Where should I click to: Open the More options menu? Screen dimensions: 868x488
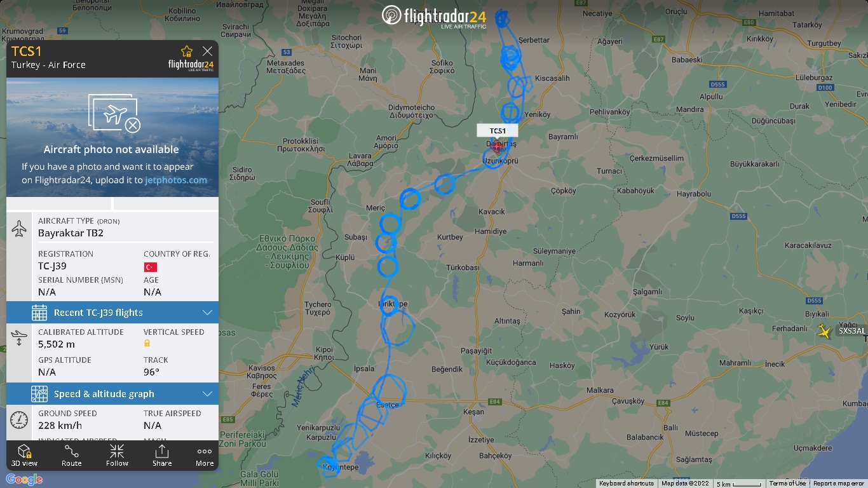pos(205,456)
